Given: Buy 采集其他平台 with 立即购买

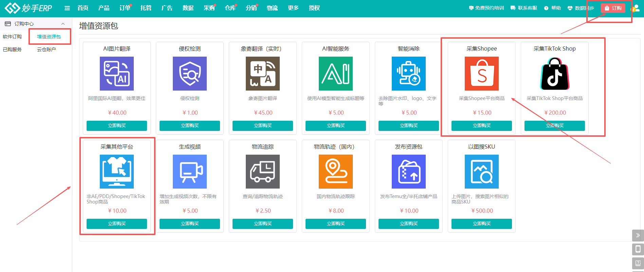Looking at the screenshot, I should [117, 224].
